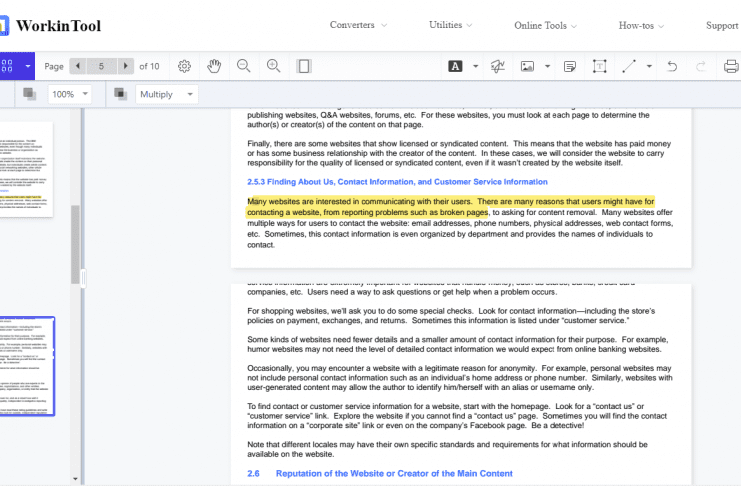Click heading '2.5.3 Finding About Us, Contact Information'
Viewport: 741px width, 486px height.
pyautogui.click(x=397, y=182)
